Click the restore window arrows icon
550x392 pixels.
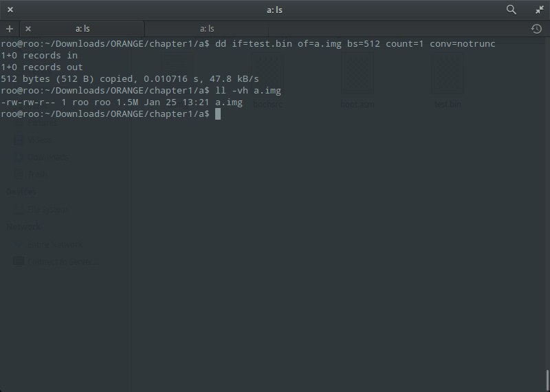[x=540, y=10]
